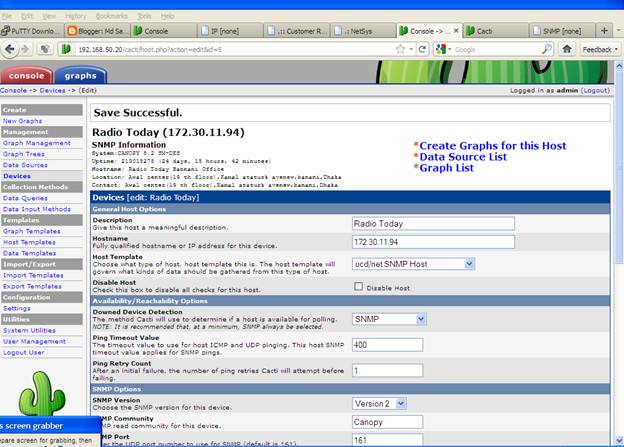
Task: Switch to the IP [none] browser tab
Action: [x=230, y=31]
